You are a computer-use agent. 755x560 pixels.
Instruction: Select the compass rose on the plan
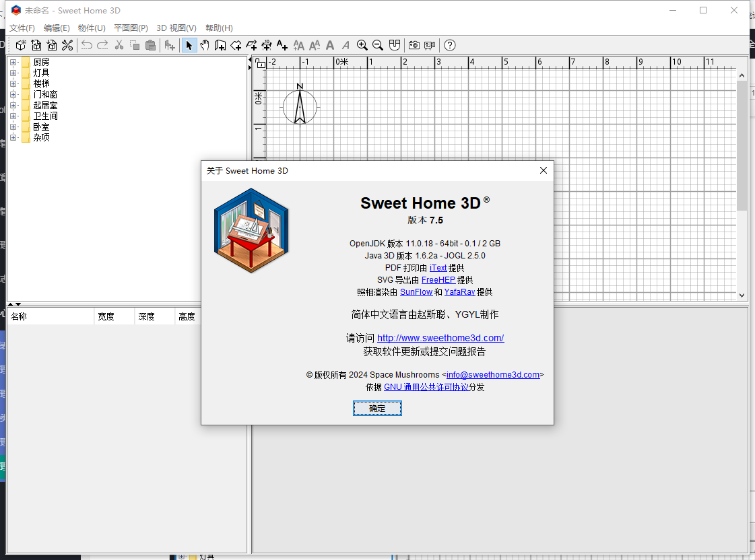tap(300, 104)
